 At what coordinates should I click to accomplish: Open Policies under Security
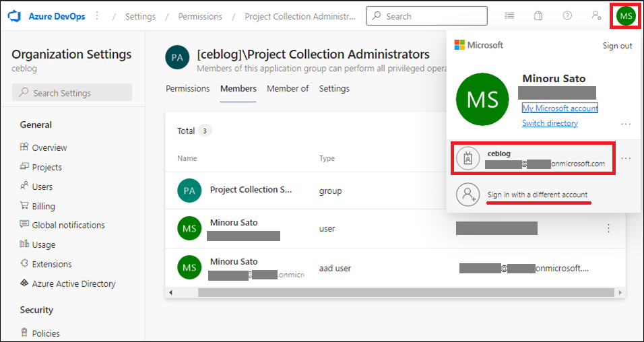click(x=46, y=333)
